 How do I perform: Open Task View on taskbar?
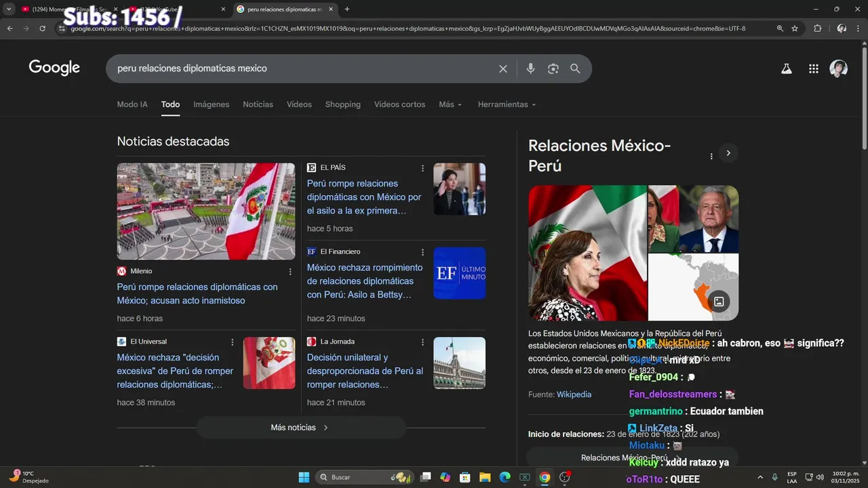click(x=425, y=477)
